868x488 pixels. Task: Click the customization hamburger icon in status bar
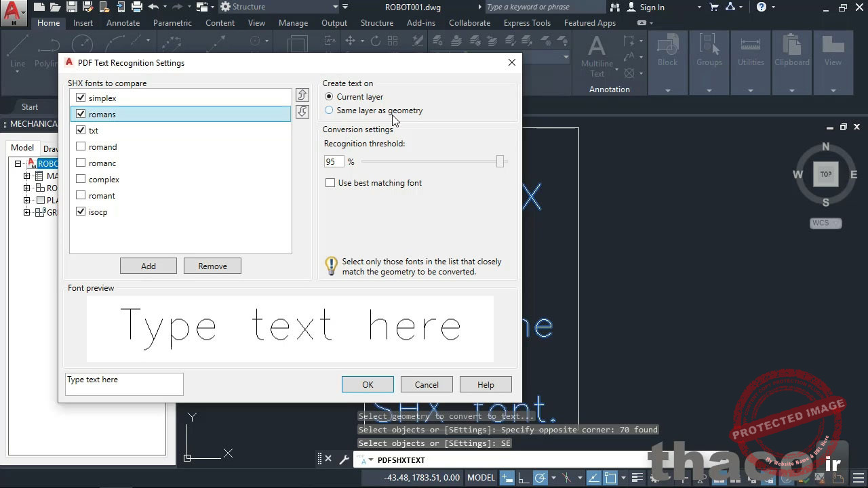(x=859, y=478)
